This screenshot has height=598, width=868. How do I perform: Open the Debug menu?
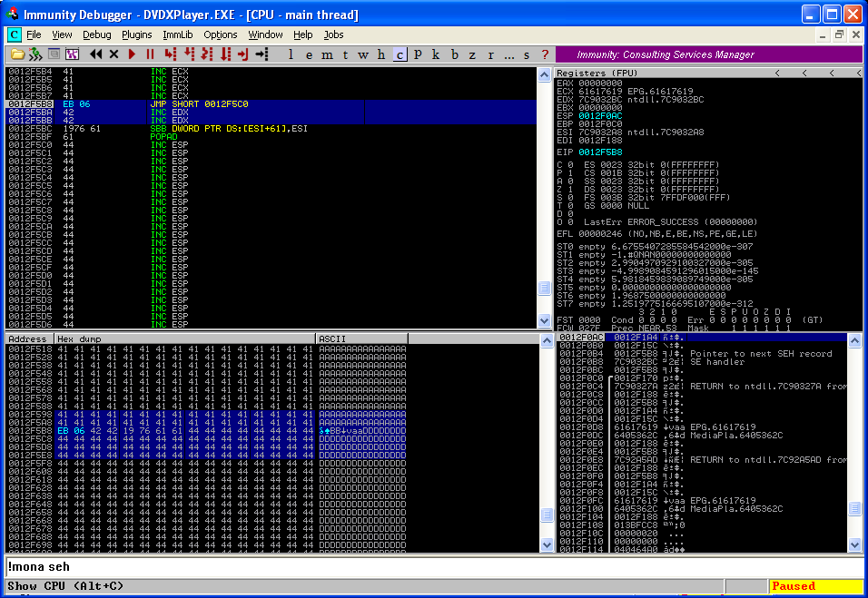point(97,34)
